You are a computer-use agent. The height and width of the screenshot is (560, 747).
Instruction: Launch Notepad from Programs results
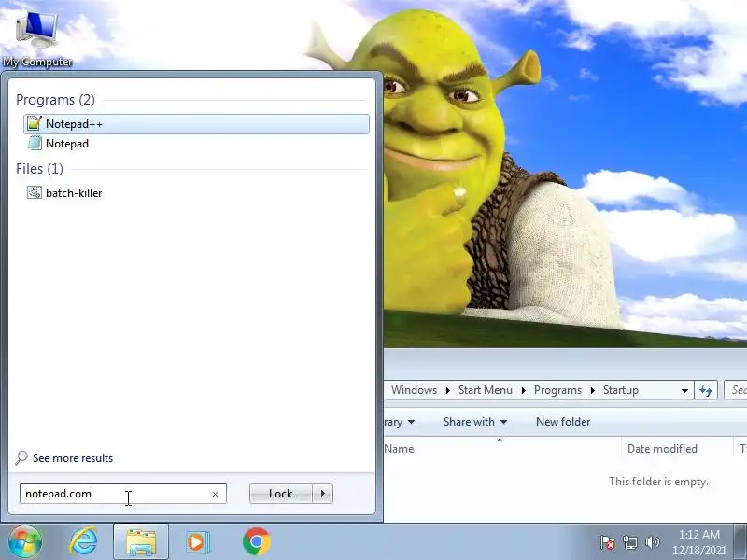196,144
